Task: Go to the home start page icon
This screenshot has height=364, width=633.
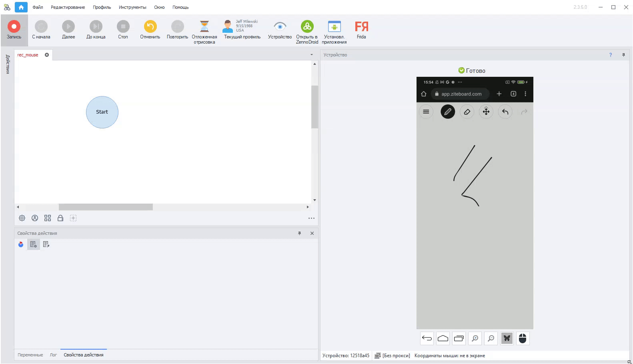Action: click(x=21, y=7)
